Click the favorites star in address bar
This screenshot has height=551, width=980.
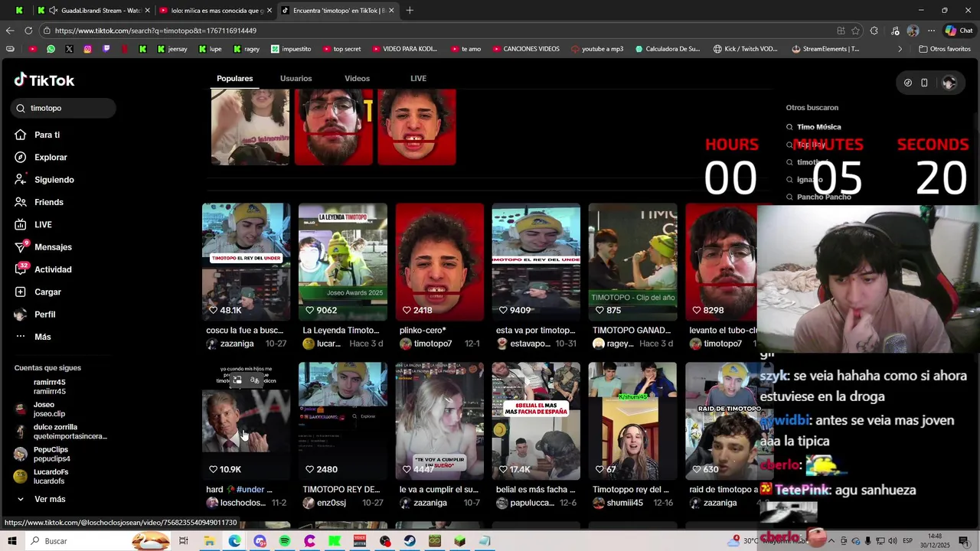click(855, 31)
